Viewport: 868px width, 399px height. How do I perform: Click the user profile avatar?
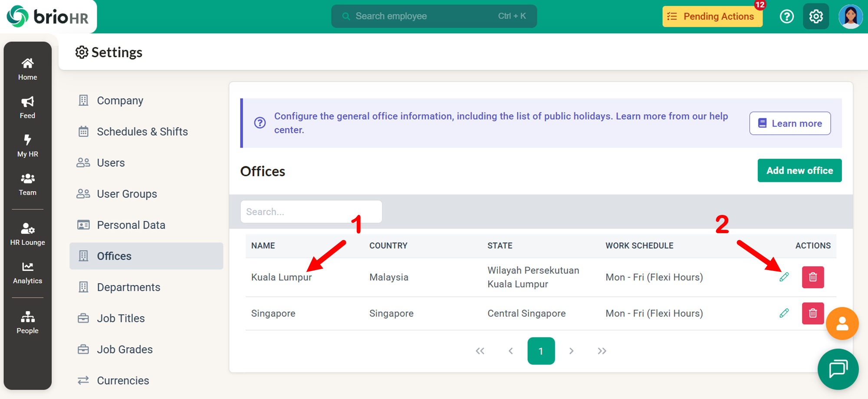[x=850, y=16]
